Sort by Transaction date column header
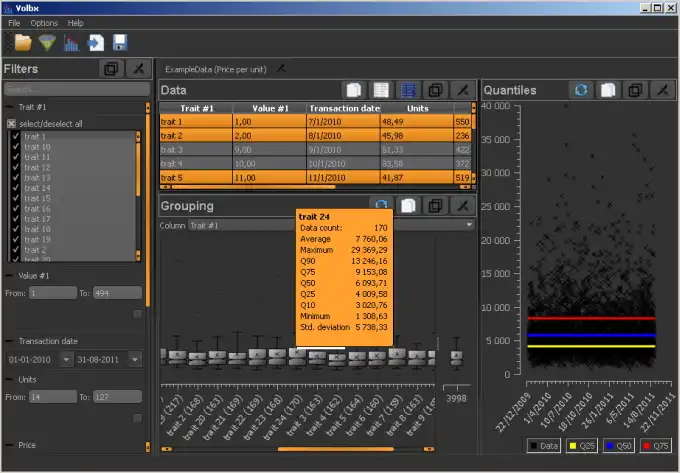Image resolution: width=680 pixels, height=473 pixels. coord(343,108)
